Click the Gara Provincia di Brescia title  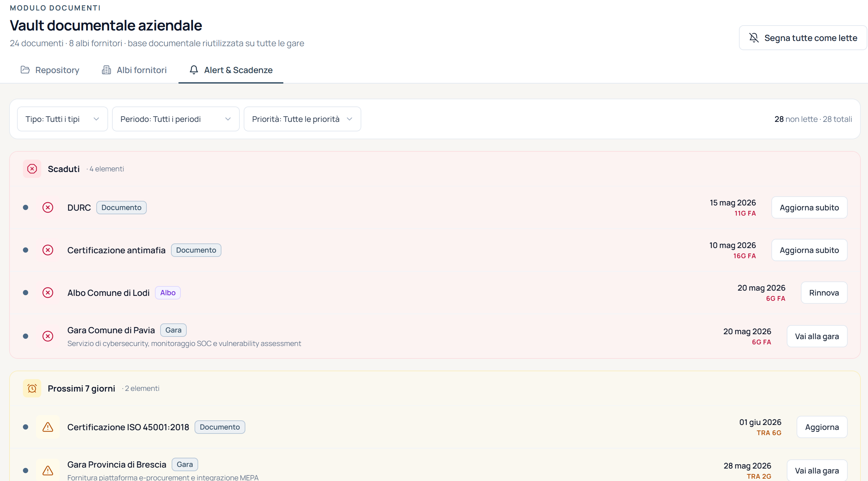(117, 465)
